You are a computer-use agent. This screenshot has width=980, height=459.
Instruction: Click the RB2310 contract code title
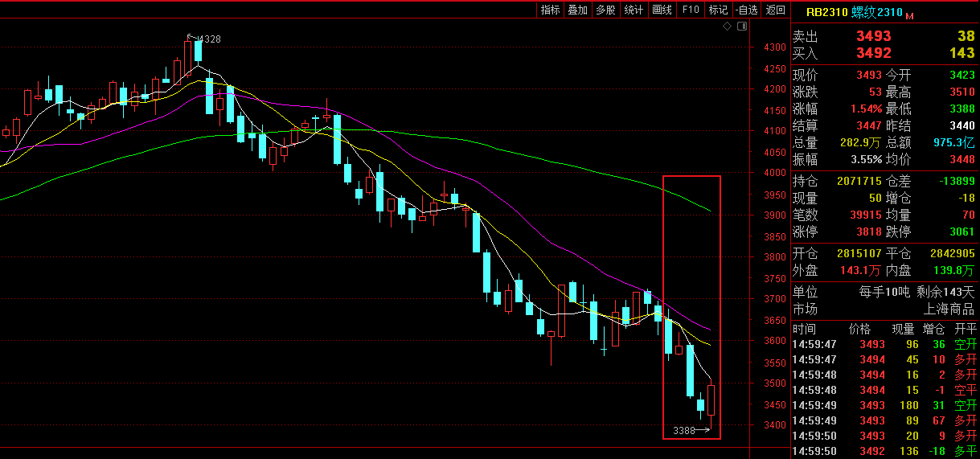[x=826, y=12]
